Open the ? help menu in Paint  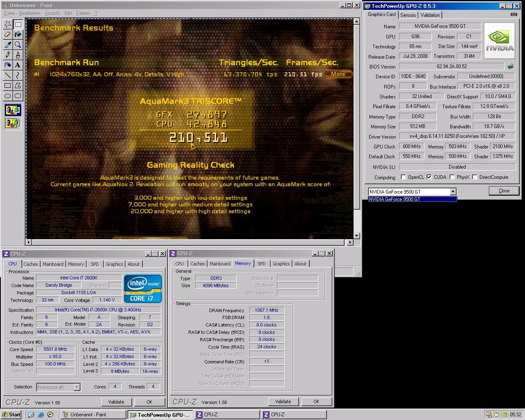pos(96,13)
